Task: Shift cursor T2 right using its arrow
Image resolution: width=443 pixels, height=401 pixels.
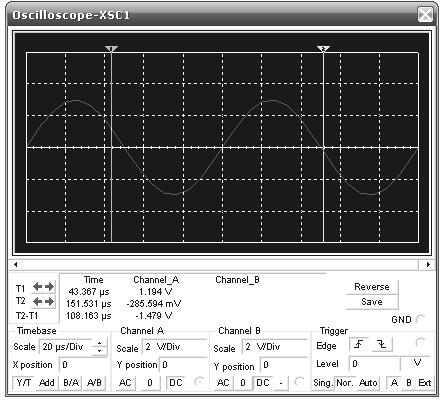Action: click(49, 302)
